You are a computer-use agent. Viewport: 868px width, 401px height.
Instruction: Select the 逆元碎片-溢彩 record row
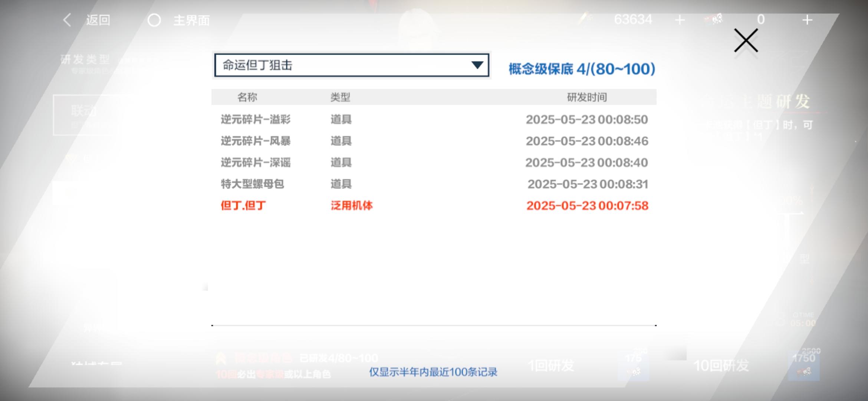434,120
